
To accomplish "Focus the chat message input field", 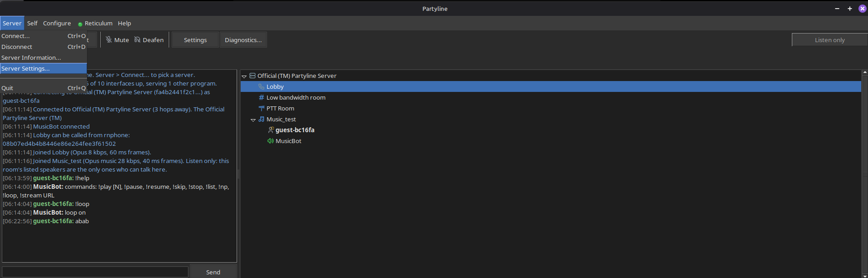I will click(95, 272).
